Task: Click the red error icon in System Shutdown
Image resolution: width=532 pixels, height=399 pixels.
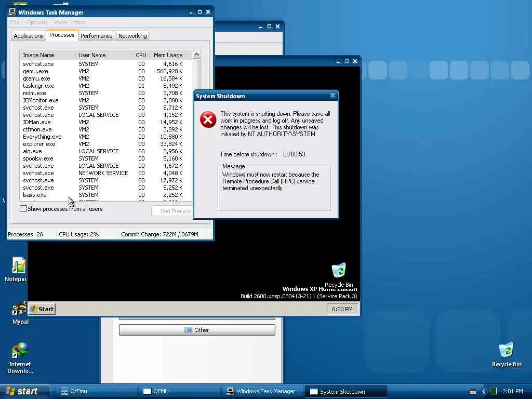Action: point(208,119)
